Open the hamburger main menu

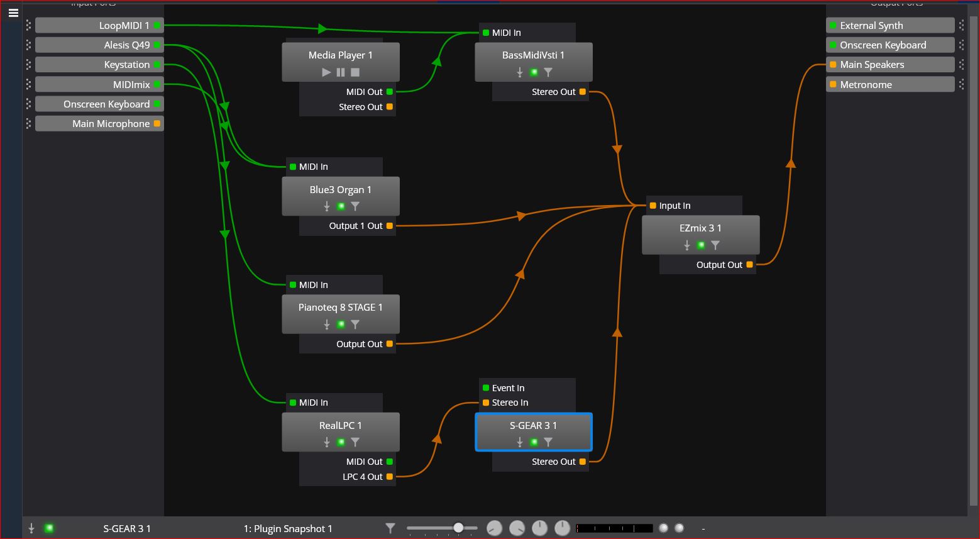pyautogui.click(x=13, y=13)
